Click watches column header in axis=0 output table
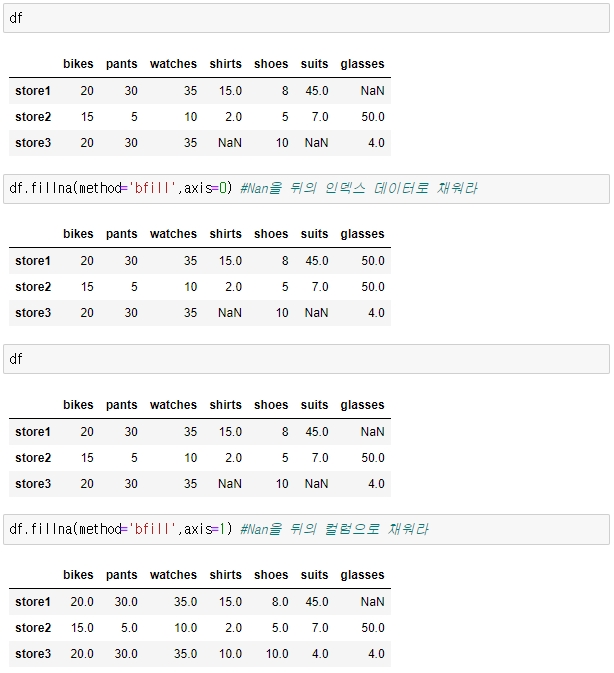Screen dimensions: 614x673 (x=173, y=234)
